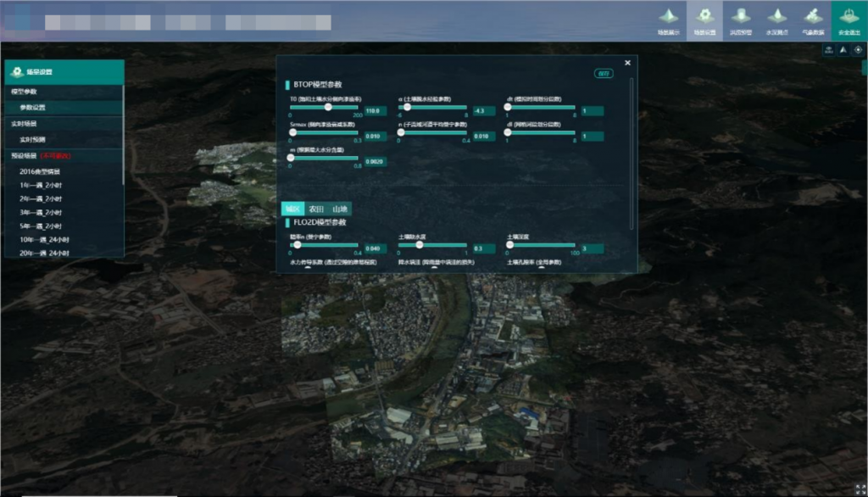Toggle fullscreen with the corner expand icon

[860, 489]
